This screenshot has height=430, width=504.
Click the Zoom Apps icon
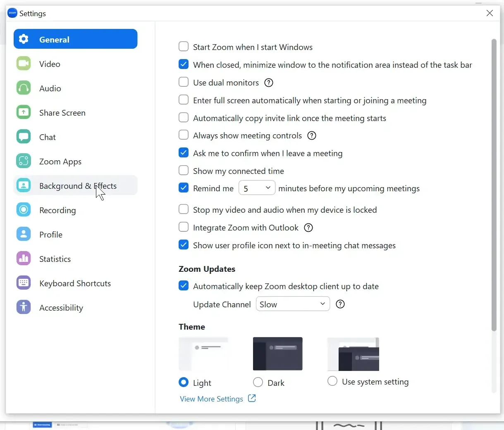coord(24,161)
